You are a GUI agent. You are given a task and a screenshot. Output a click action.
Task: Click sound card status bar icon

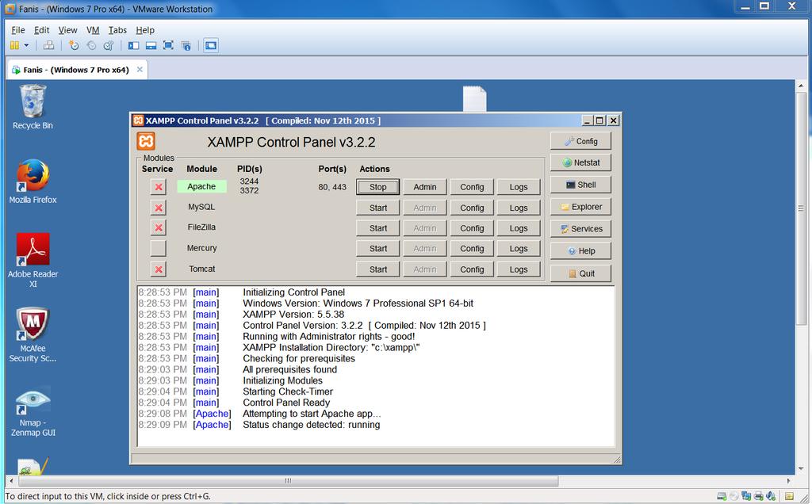point(771,496)
